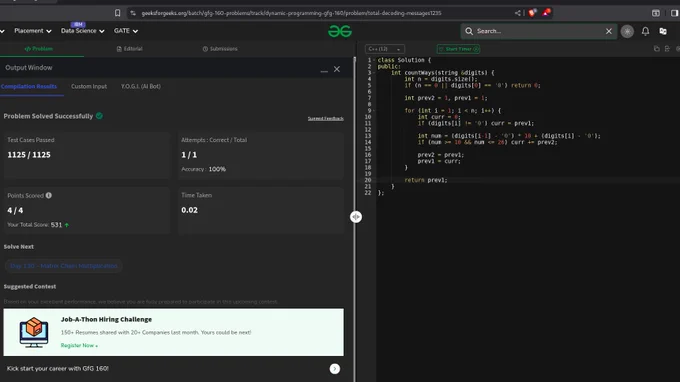Click the Start Timer button
Viewport: 680px width, 382px height.
coord(458,49)
